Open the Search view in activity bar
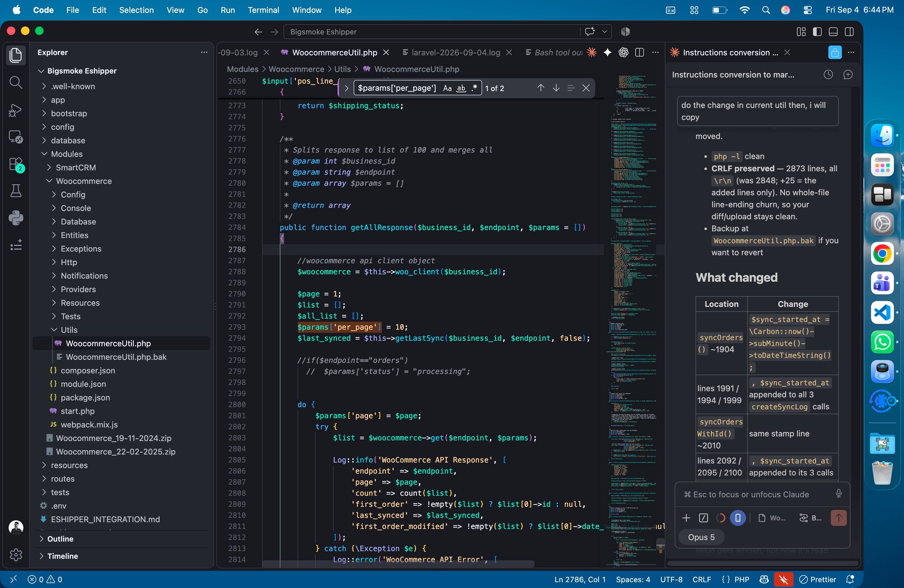The height and width of the screenshot is (588, 904). [16, 82]
